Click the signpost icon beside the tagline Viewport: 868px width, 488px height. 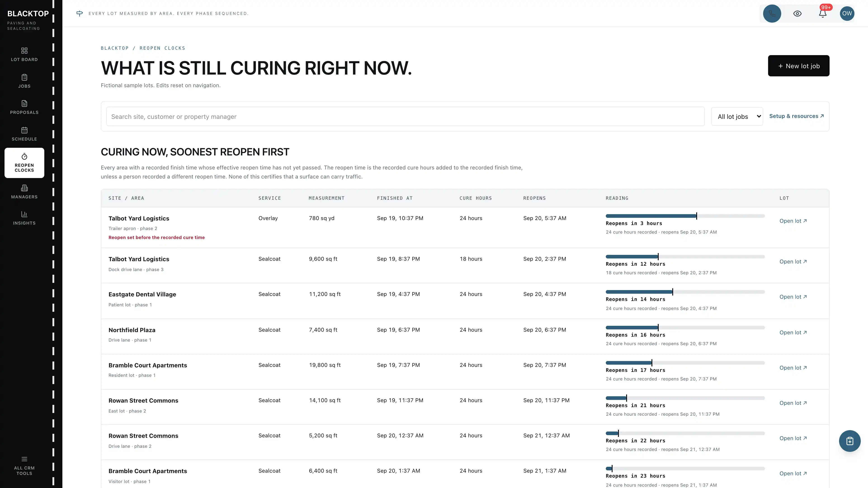click(x=80, y=14)
